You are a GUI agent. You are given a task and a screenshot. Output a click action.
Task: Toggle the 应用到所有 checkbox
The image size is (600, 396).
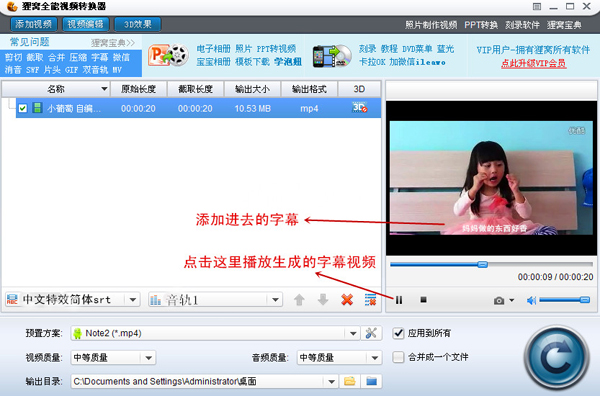pos(398,333)
